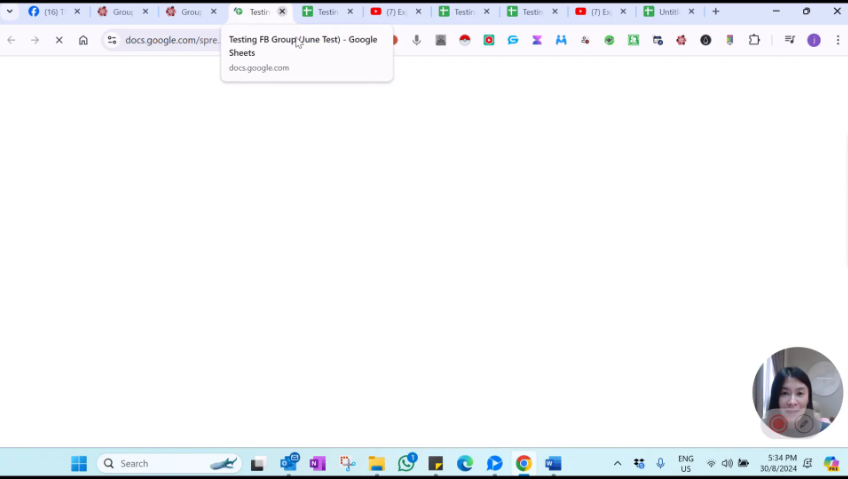The image size is (848, 479).
Task: Show hidden system tray icons chevron
Action: [x=617, y=463]
